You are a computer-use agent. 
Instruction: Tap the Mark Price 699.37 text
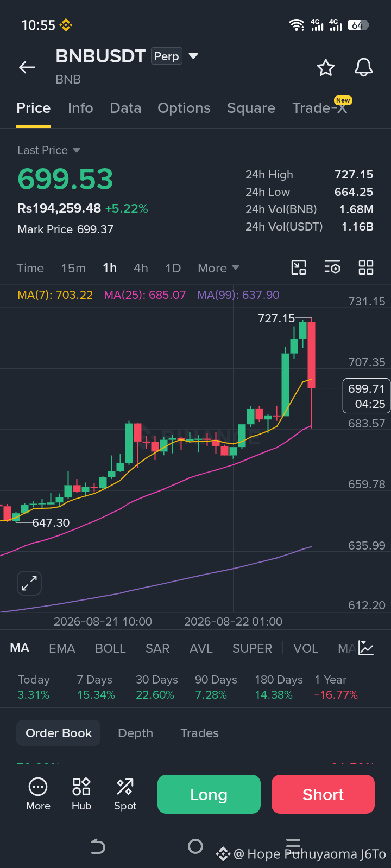[65, 229]
